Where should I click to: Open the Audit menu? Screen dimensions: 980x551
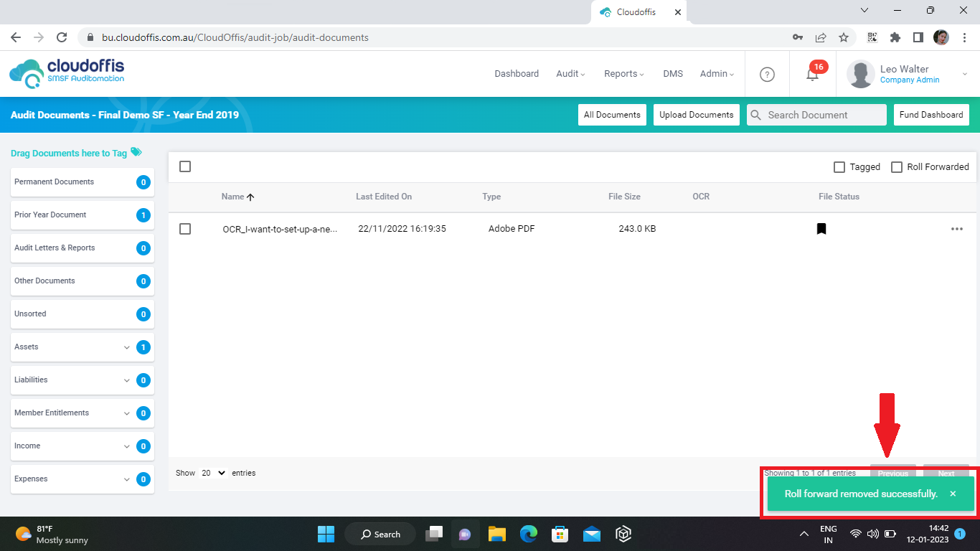570,74
